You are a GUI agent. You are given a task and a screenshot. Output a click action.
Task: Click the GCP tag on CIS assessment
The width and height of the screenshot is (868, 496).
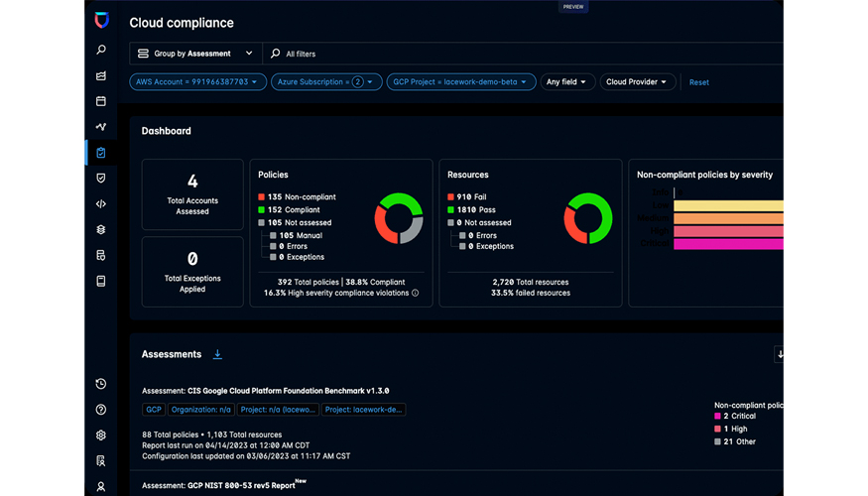tap(154, 410)
